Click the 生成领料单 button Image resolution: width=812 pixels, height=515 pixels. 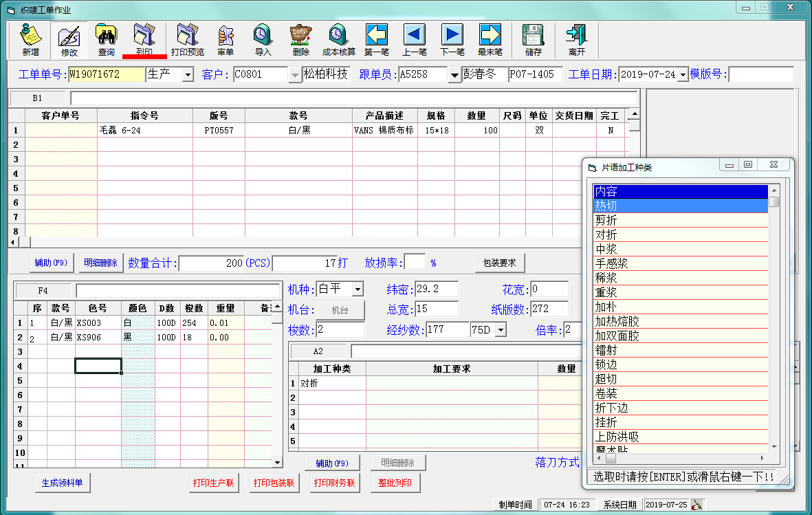coord(62,483)
